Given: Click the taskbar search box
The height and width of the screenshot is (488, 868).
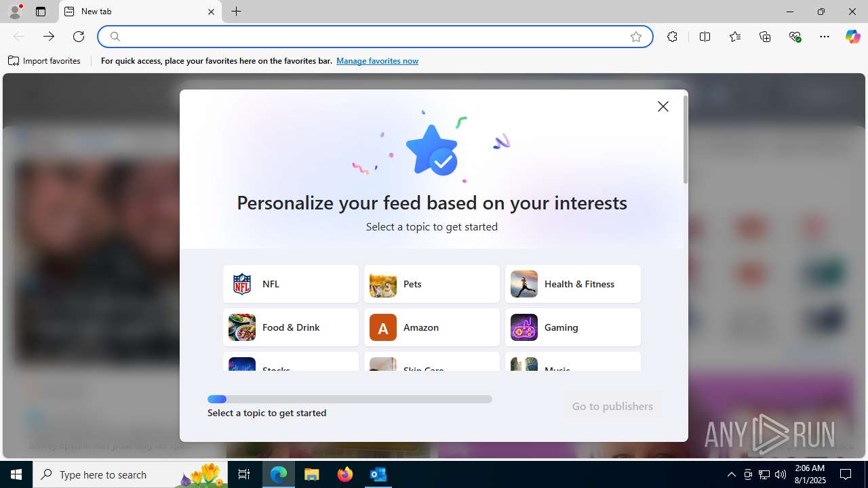Looking at the screenshot, I should click(131, 474).
